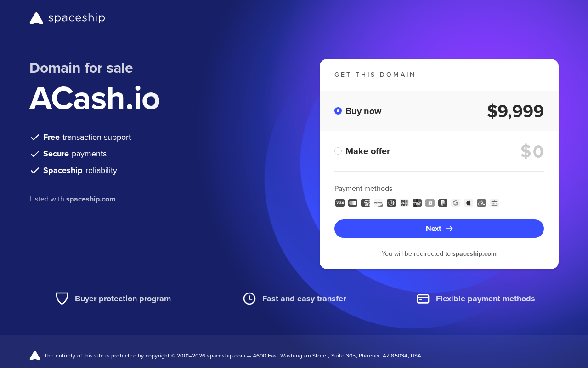The image size is (588, 368).
Task: Select the Buy now radio option
Action: point(338,111)
